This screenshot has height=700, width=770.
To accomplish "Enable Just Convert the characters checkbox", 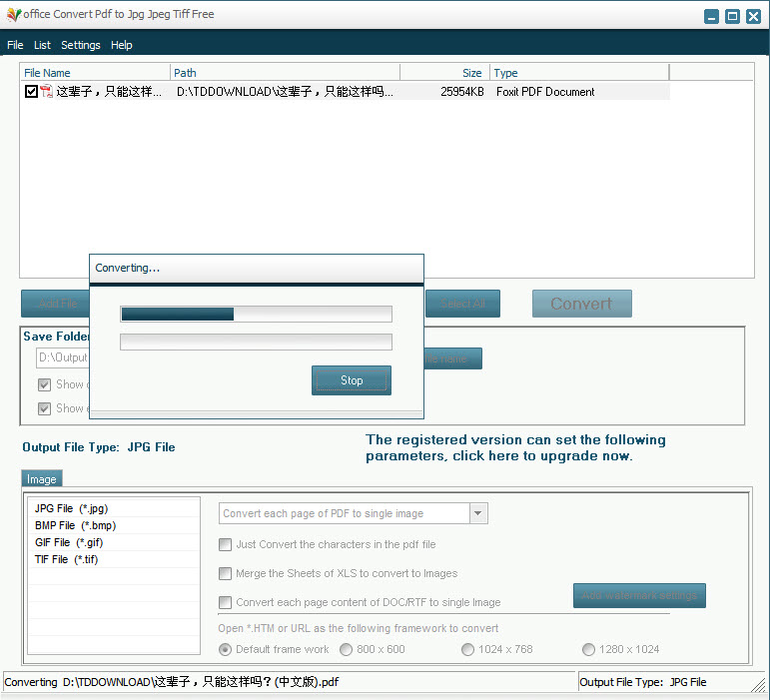I will coord(226,545).
